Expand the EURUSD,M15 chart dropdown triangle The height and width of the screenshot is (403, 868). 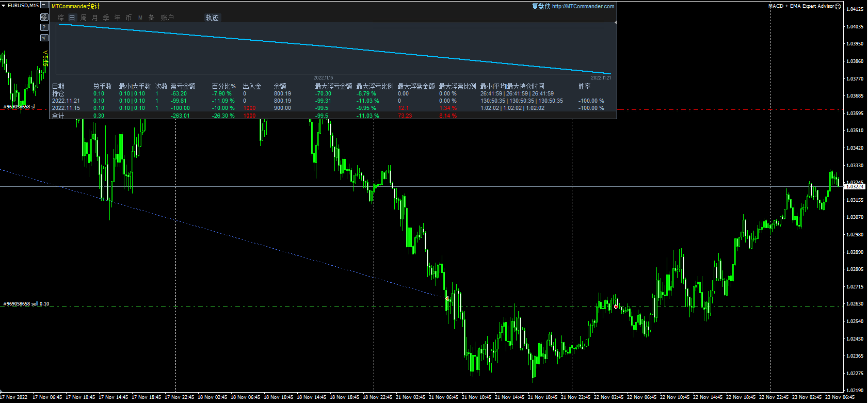pos(4,6)
